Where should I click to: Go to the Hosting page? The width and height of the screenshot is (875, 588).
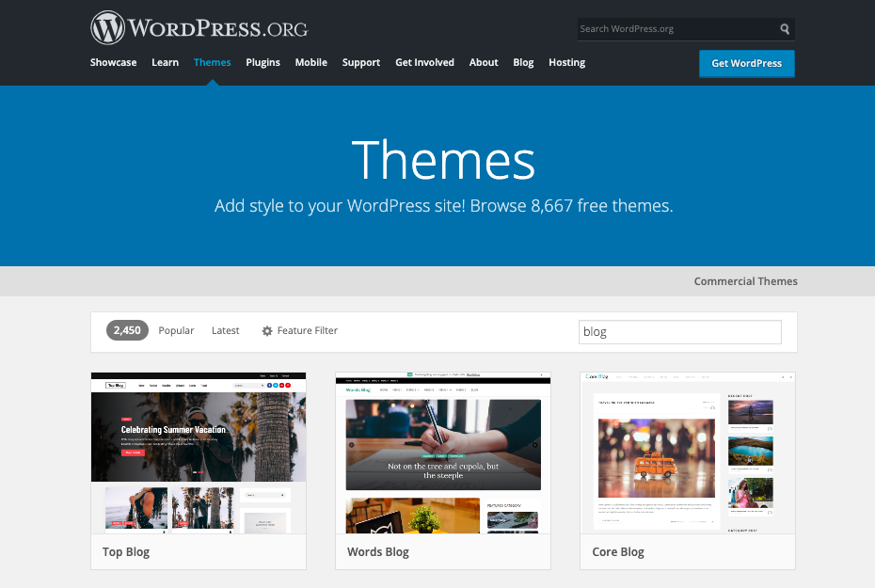tap(566, 63)
